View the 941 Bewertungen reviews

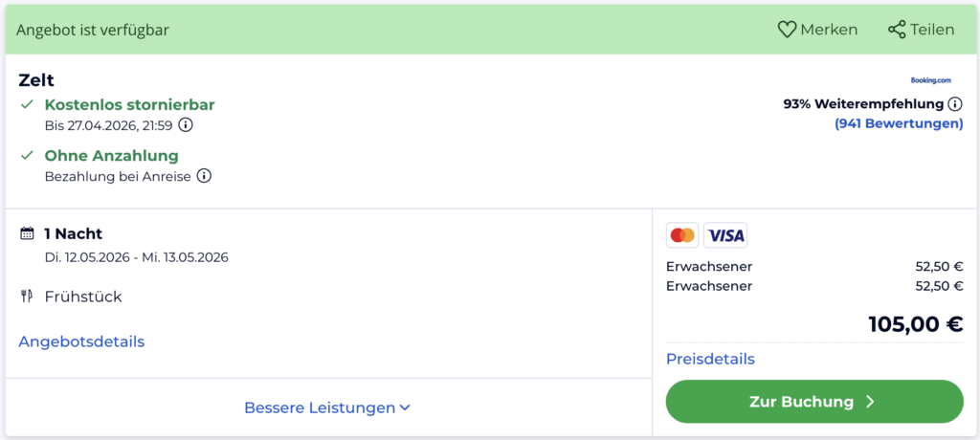[x=899, y=123]
